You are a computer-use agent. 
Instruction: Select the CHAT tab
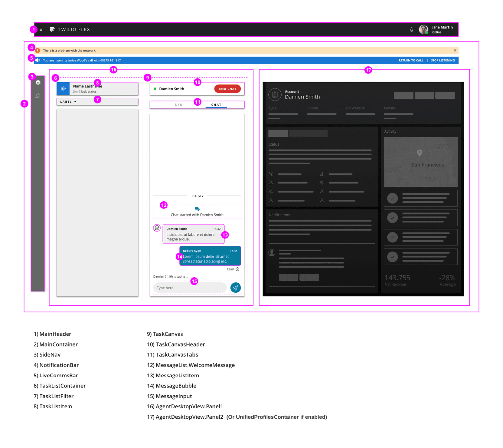pos(216,104)
